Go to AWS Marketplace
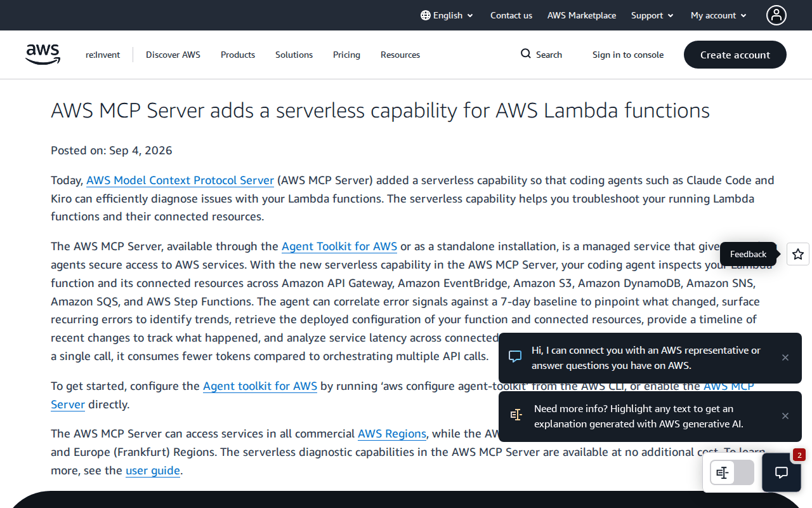 [582, 15]
